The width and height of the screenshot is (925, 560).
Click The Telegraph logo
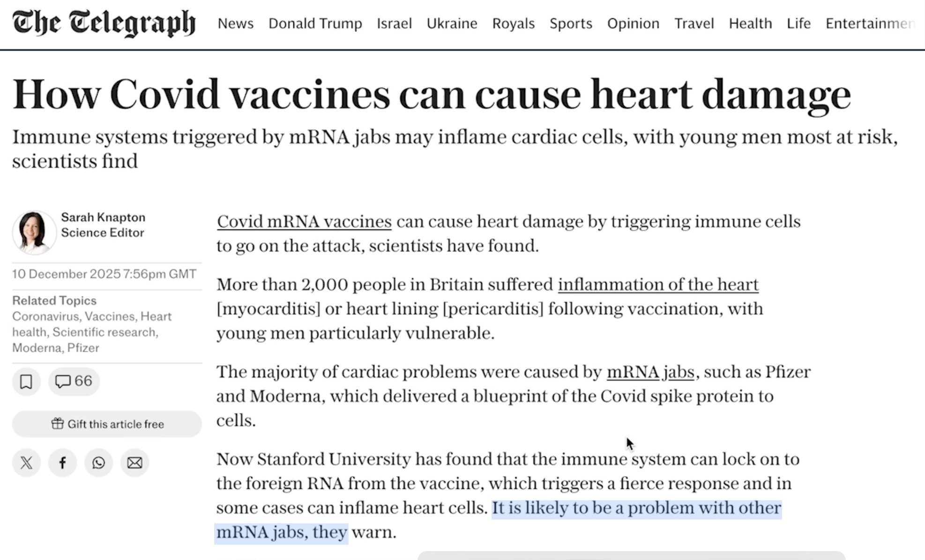(x=104, y=23)
